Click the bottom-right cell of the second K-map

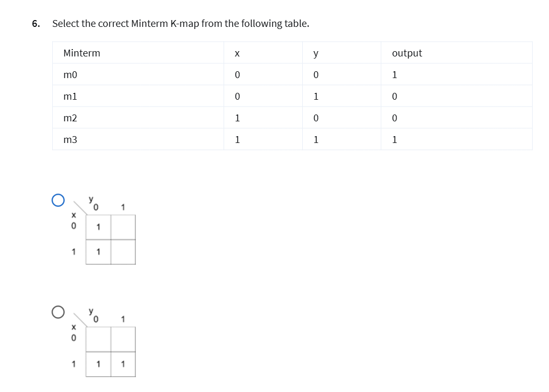click(123, 363)
